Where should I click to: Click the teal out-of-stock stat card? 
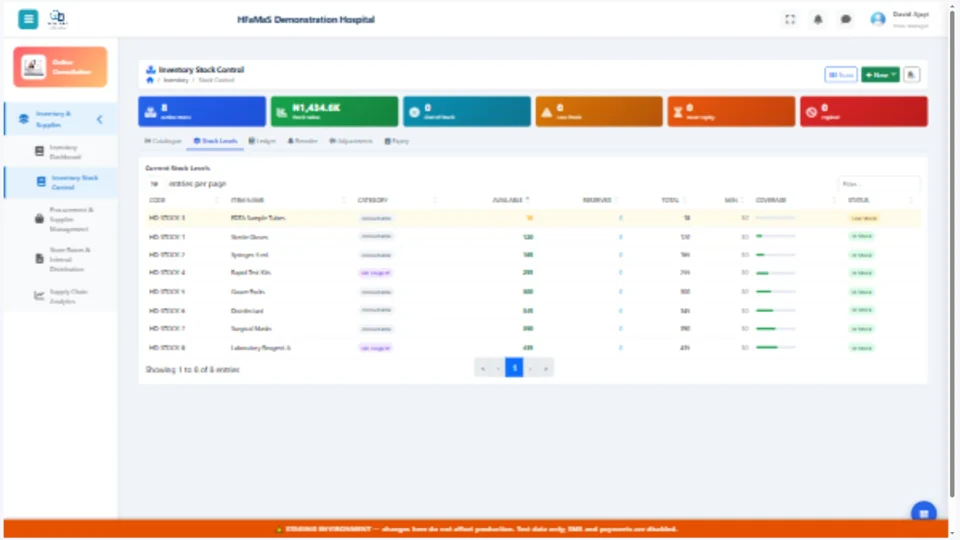(x=467, y=111)
